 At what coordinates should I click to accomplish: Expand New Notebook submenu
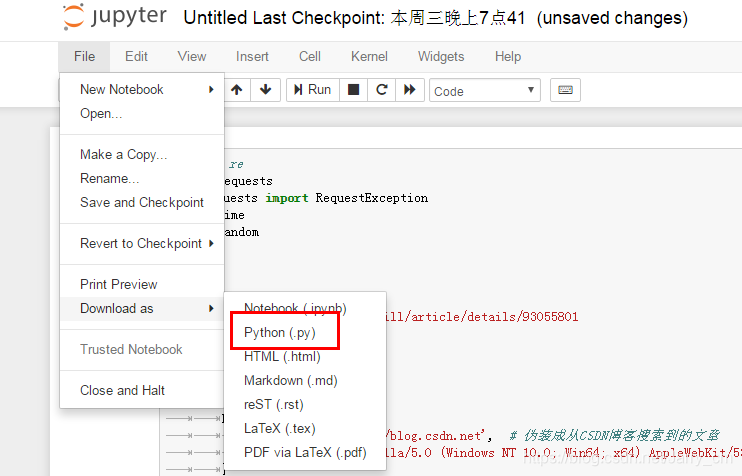pyautogui.click(x=142, y=89)
